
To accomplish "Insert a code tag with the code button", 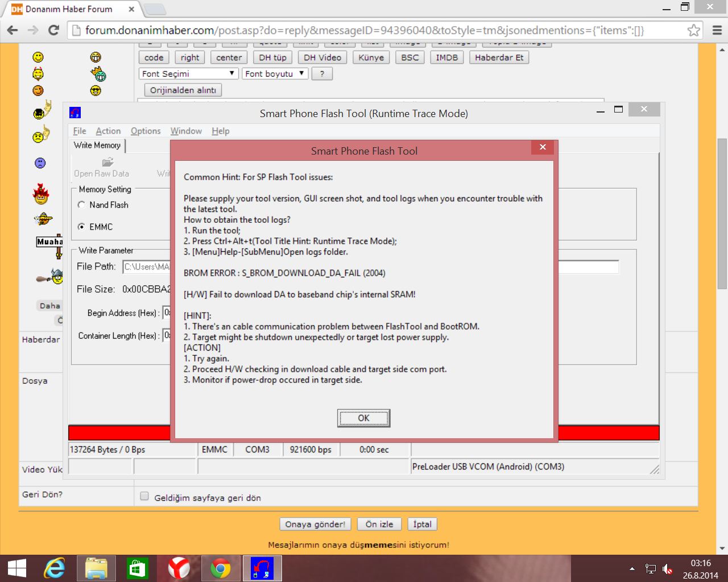I will (x=154, y=57).
